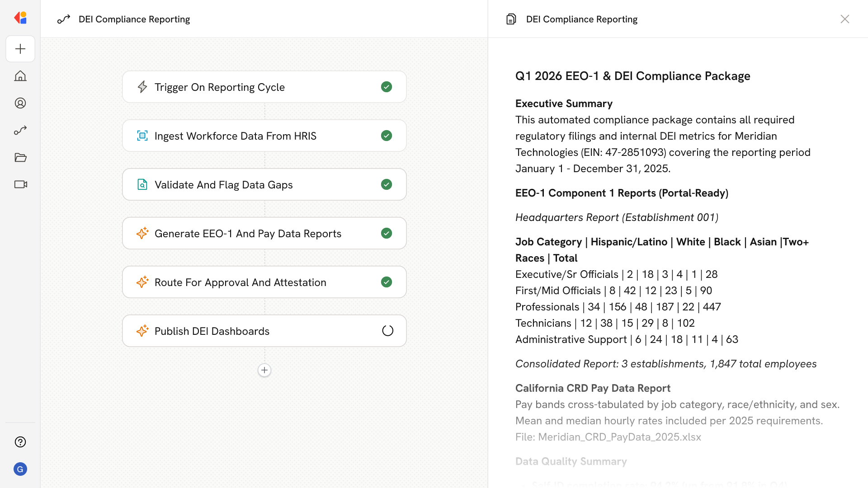Open the profile/account icon in the sidebar
This screenshot has height=488, width=868.
tap(20, 103)
